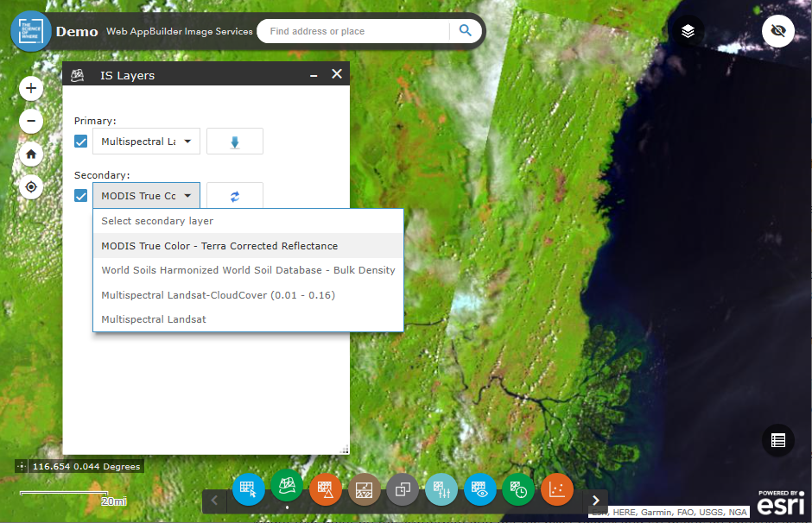Select the Multispectral Landsat option

248,319
